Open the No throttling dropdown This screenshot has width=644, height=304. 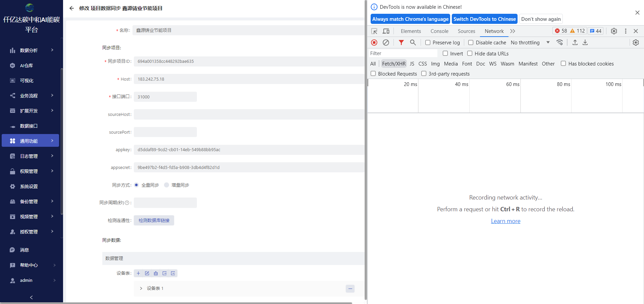tap(530, 43)
